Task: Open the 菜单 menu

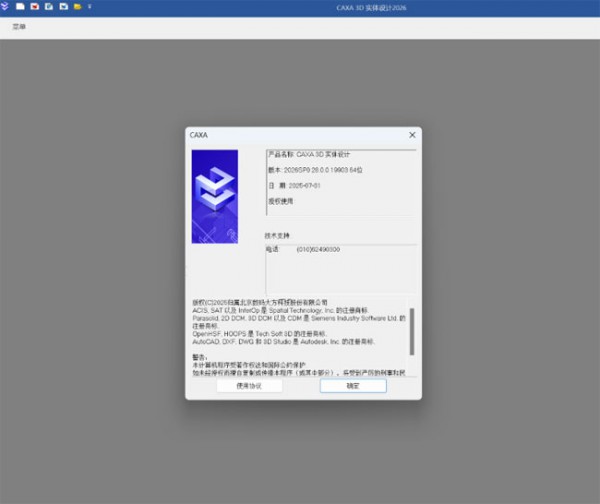Action: coord(19,27)
